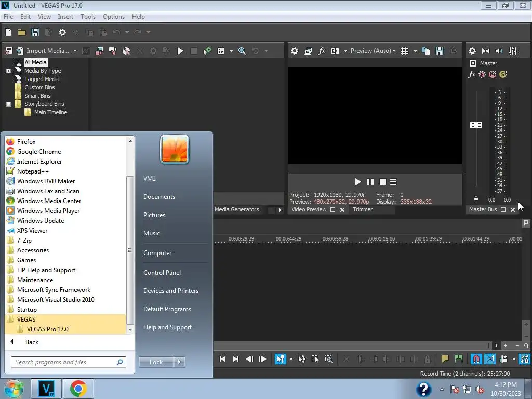
Task: Open Control Panel from Start menu
Action: (x=162, y=273)
